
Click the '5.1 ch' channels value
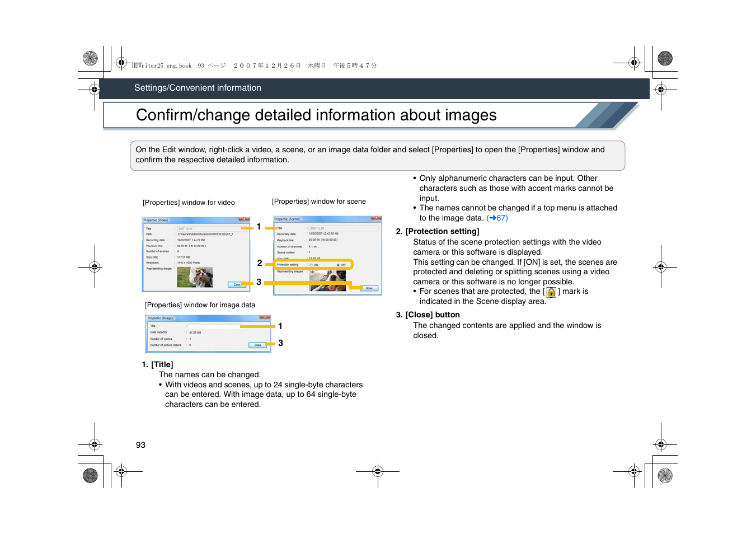(313, 246)
